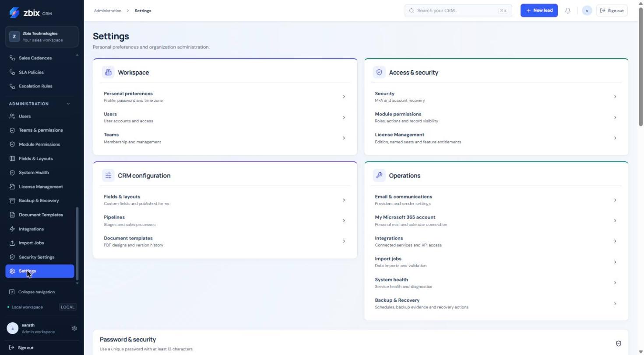Click the gear icon next to sarath
The width and height of the screenshot is (644, 355).
74,328
